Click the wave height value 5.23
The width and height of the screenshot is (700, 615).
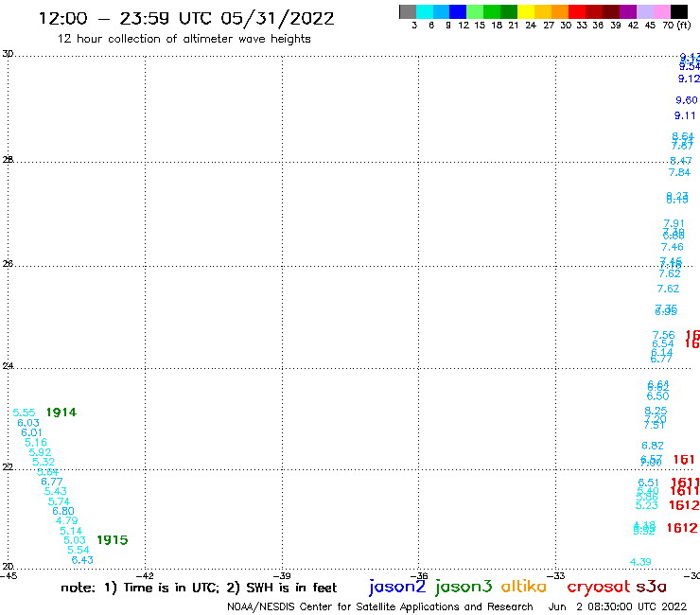[646, 505]
